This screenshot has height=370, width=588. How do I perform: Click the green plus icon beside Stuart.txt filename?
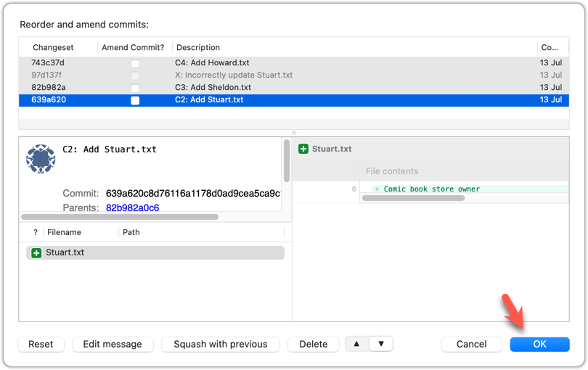pos(36,252)
